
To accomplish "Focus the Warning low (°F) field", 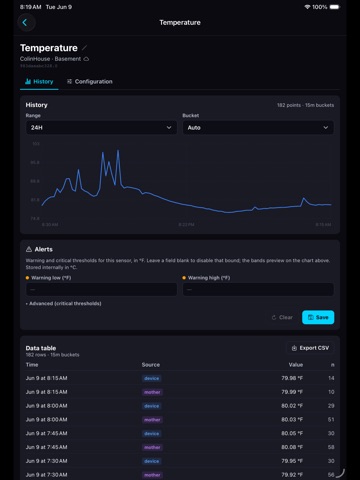I will pos(101,289).
